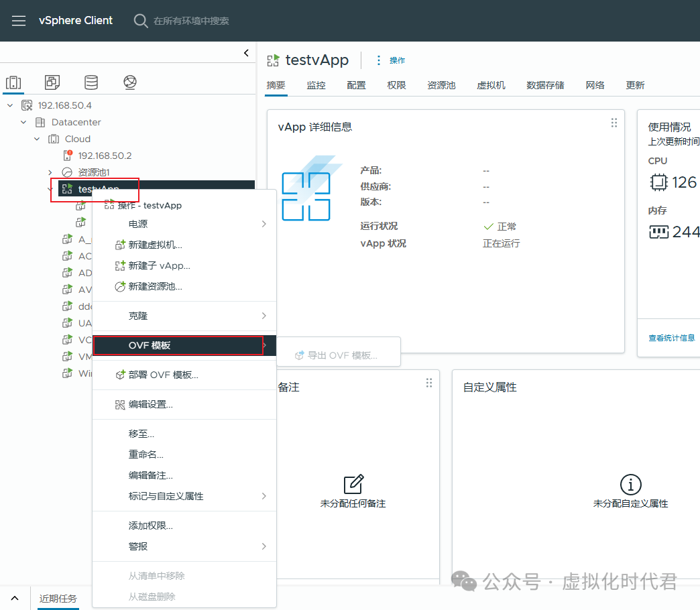Collapse the 192.168.50.4 vCenter node
700x610 pixels.
coord(10,105)
